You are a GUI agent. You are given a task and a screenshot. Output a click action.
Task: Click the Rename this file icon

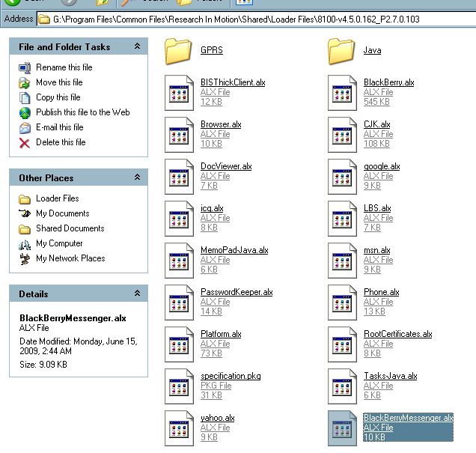click(25, 67)
